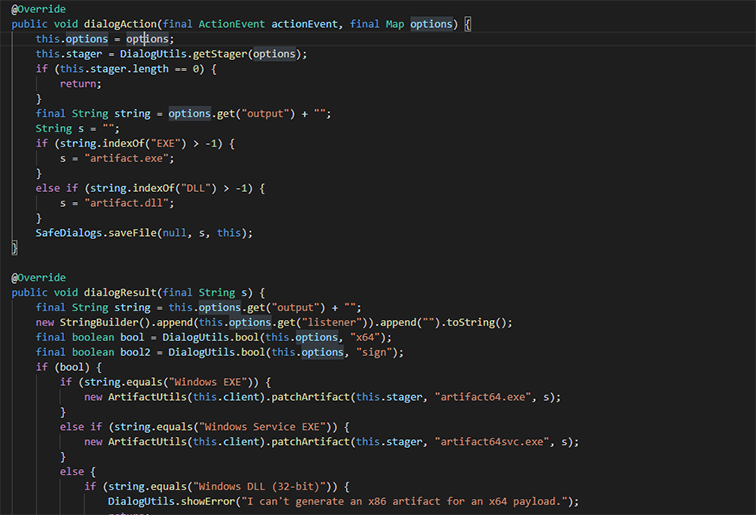Click the "artifact64.exe" string literal
The width and height of the screenshot is (756, 515).
pos(483,397)
